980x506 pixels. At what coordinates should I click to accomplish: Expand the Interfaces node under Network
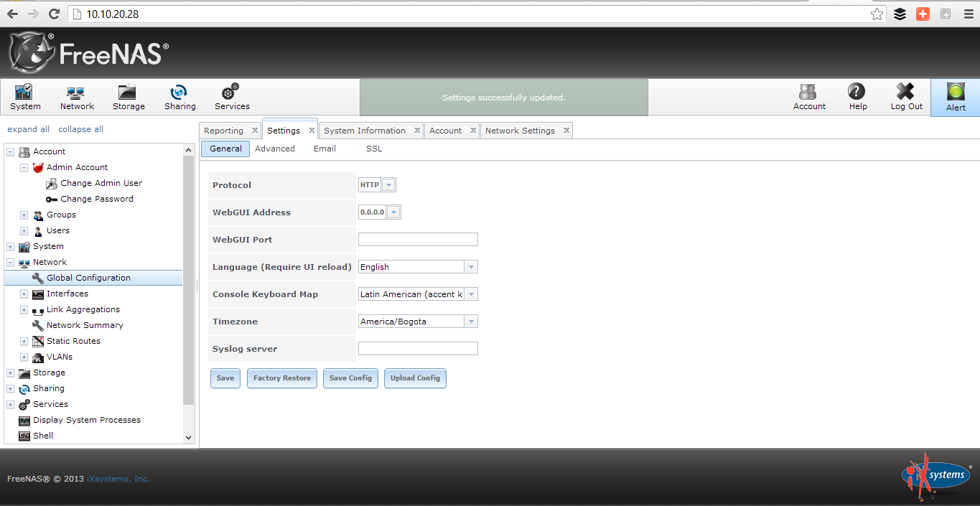(x=23, y=294)
